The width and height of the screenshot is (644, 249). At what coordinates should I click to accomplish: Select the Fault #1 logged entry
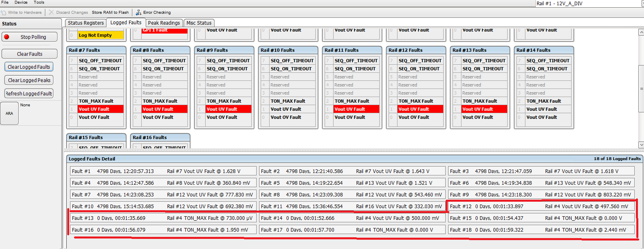tap(163, 171)
